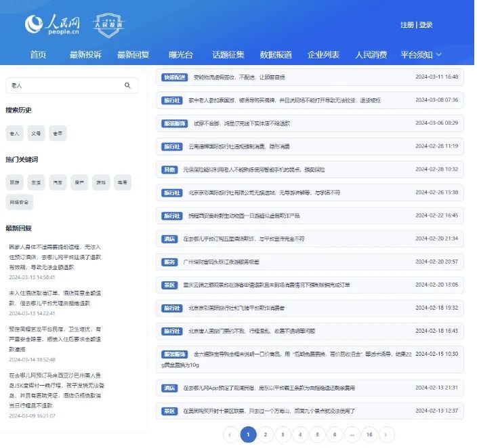
Task: Open the gold jewelry complaint dated 2024-02-15 10:30
Action: click(310, 360)
